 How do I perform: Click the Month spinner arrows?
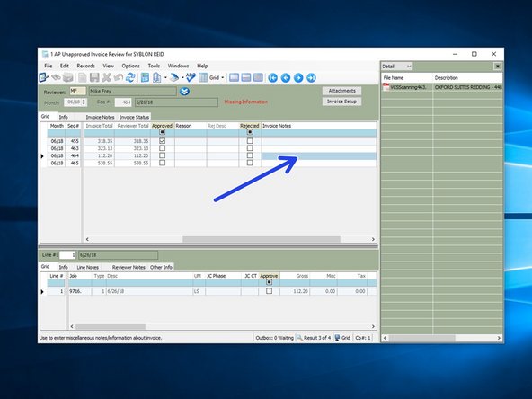pyautogui.click(x=84, y=102)
